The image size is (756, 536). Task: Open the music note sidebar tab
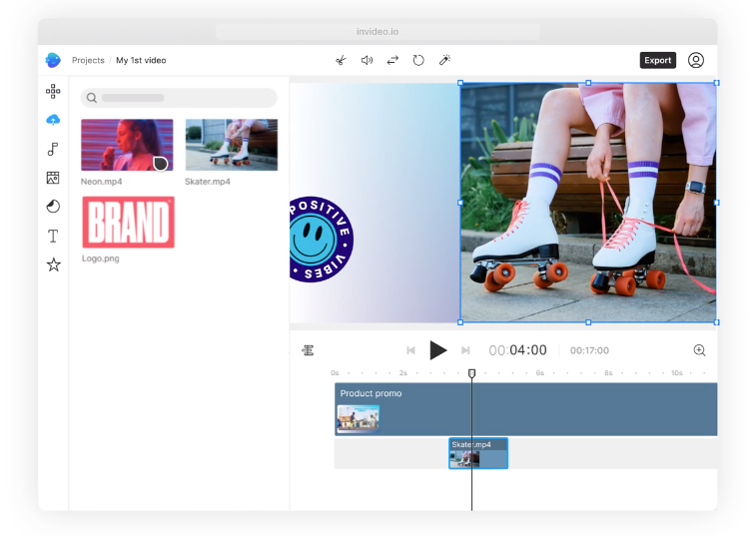tap(53, 149)
